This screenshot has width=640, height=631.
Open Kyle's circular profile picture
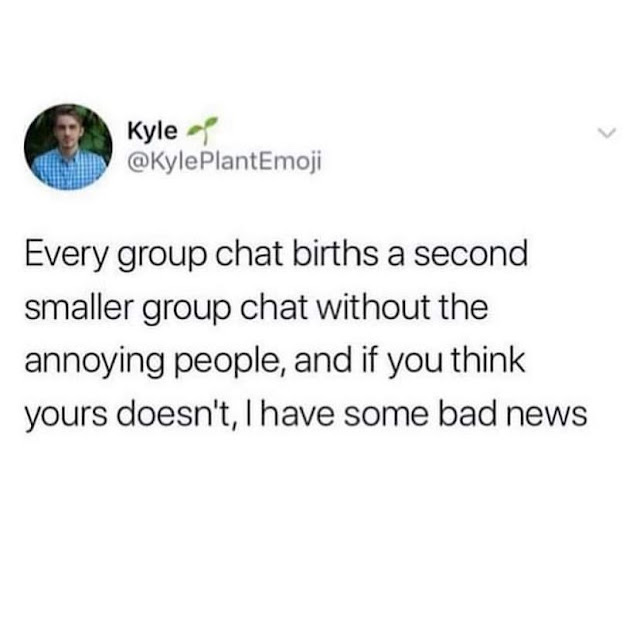pos(68,147)
